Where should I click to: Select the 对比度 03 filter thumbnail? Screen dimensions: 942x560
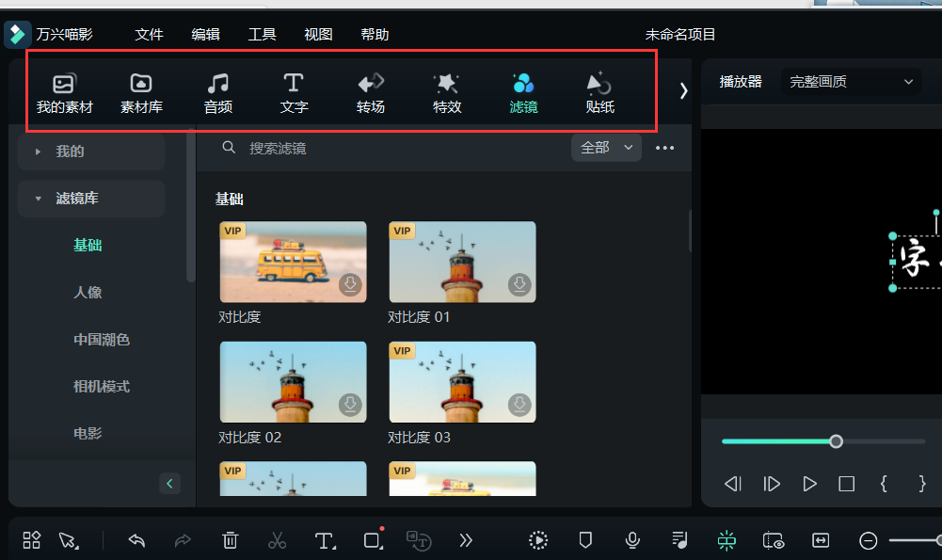[x=462, y=381]
